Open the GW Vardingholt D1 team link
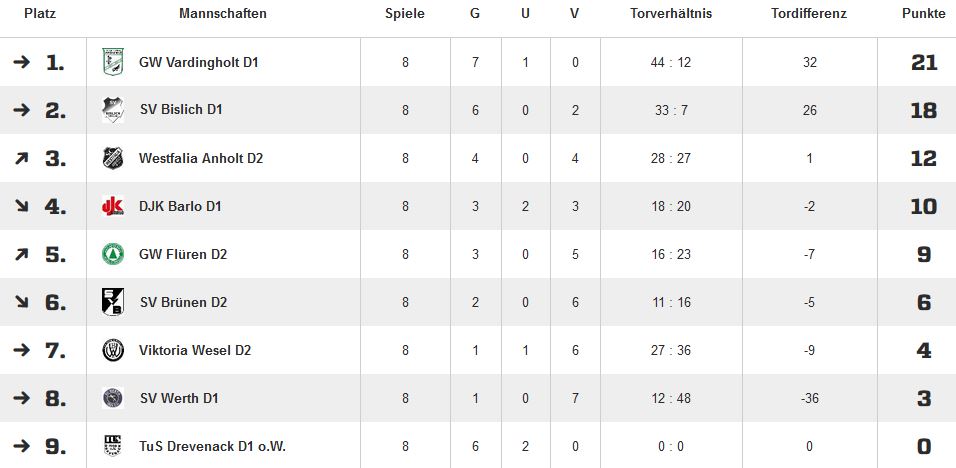This screenshot has width=956, height=468. pyautogui.click(x=199, y=62)
